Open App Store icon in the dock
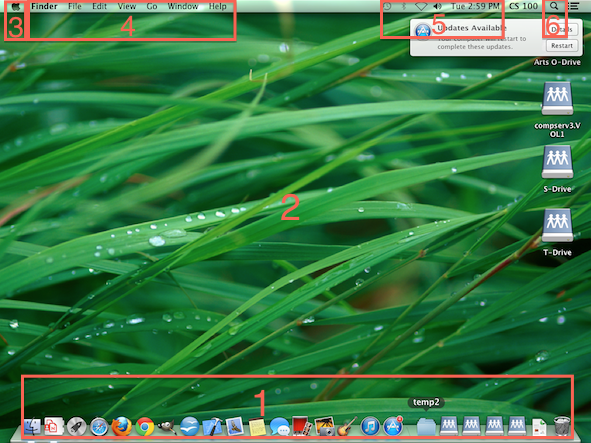This screenshot has height=443, width=591. (x=393, y=427)
